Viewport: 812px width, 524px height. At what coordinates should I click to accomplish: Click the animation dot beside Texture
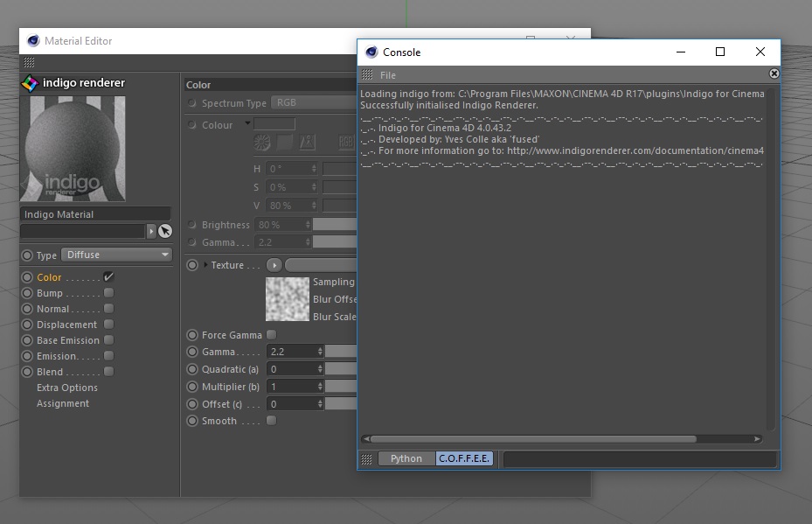[x=192, y=265]
